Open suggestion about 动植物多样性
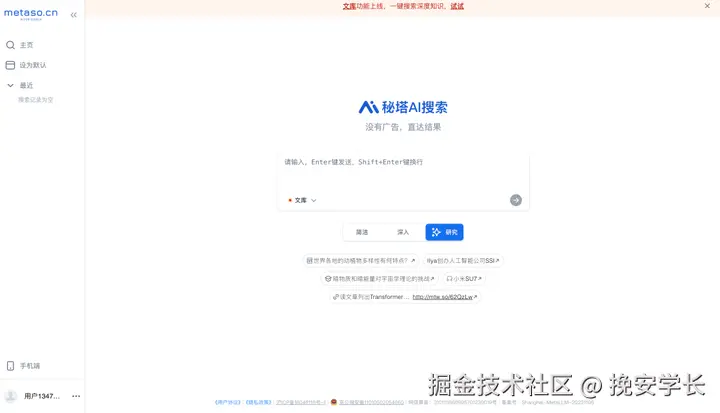Viewport: 720px width, 413px height. (360, 260)
